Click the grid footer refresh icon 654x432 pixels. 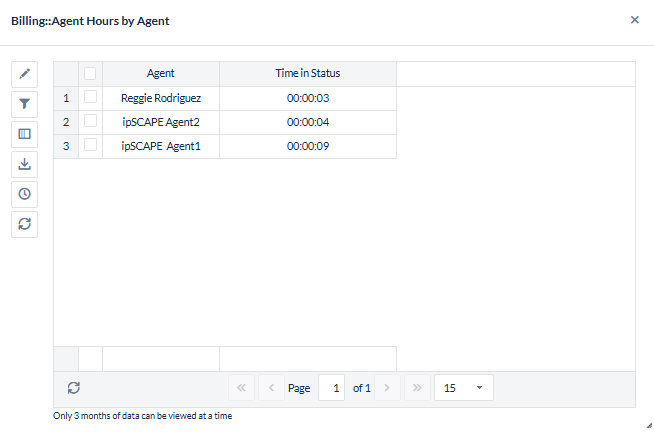tap(74, 388)
